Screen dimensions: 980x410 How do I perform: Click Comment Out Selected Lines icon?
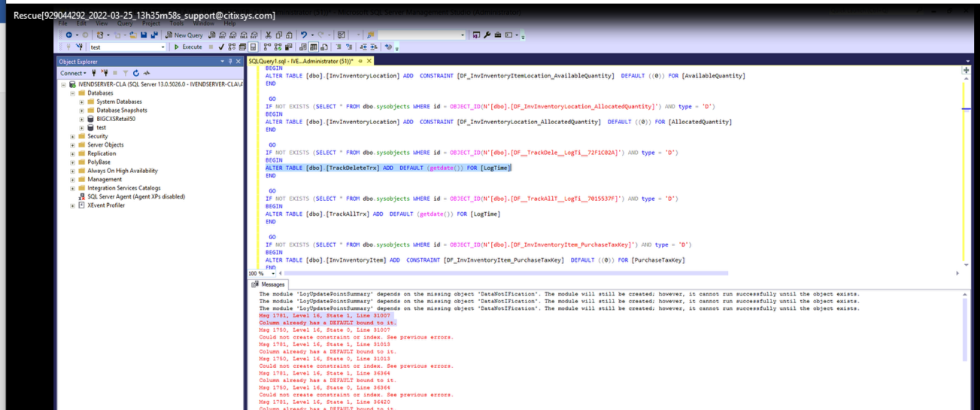(x=338, y=47)
